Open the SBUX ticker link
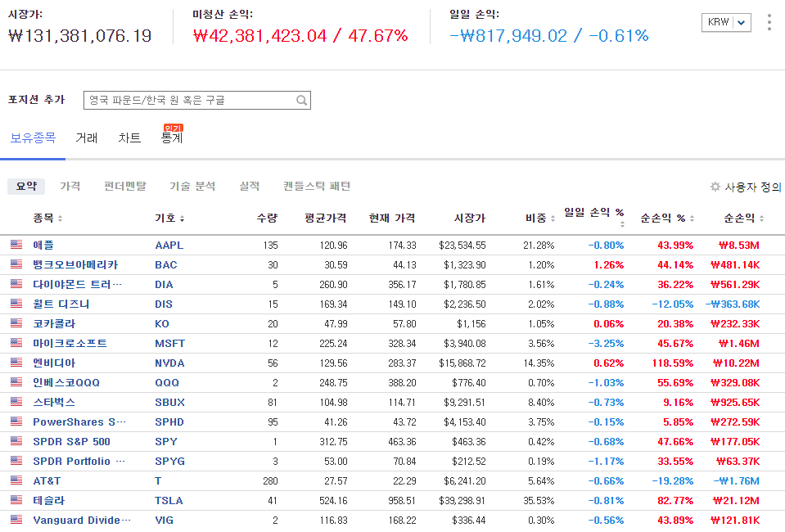 point(169,403)
